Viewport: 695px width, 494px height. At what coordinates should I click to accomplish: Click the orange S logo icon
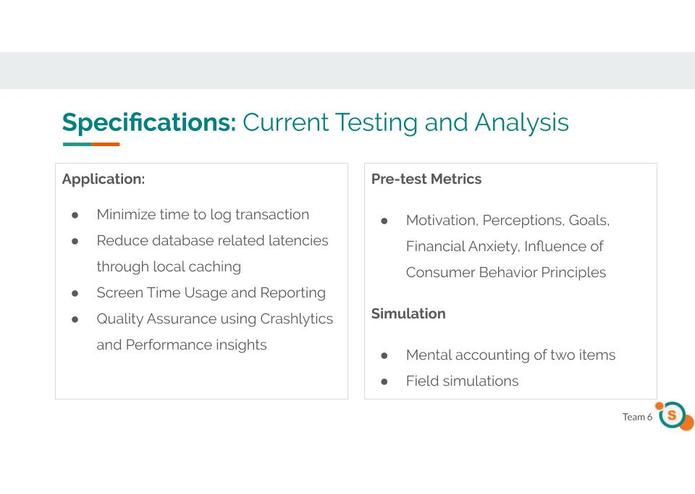pyautogui.click(x=675, y=416)
